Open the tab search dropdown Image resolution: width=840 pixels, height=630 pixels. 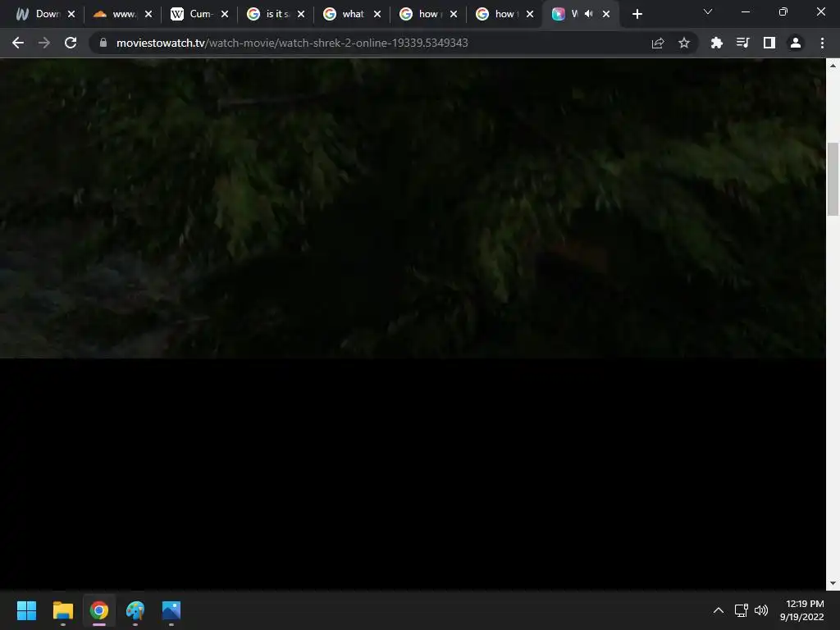(708, 11)
